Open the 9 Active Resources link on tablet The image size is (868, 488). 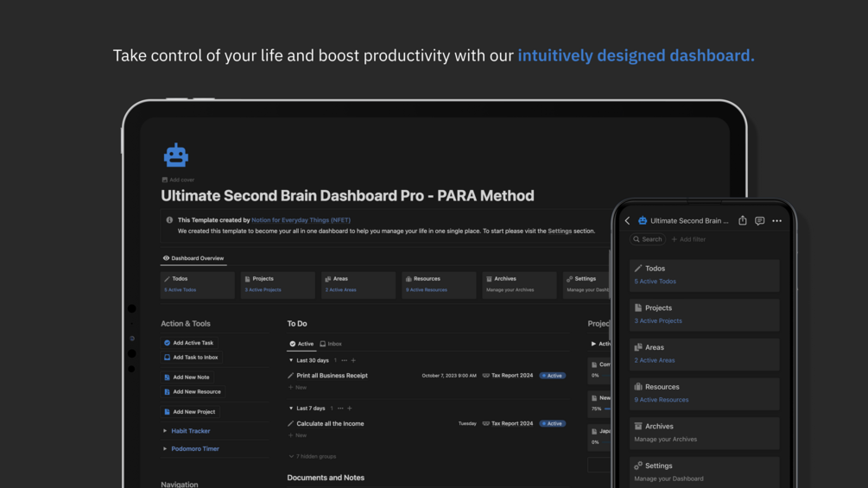point(427,290)
